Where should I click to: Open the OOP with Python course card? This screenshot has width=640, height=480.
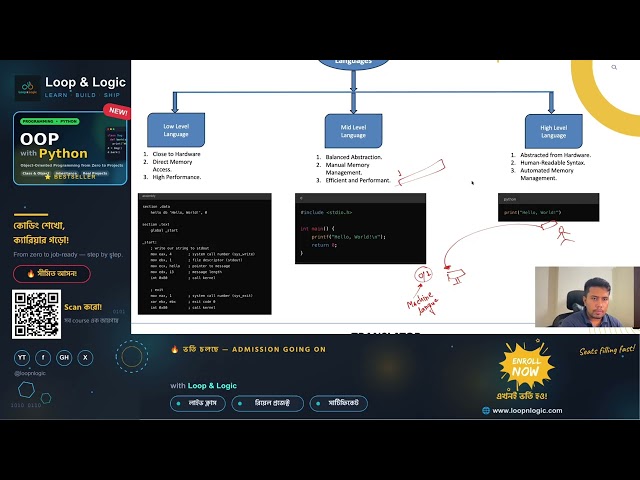70,149
